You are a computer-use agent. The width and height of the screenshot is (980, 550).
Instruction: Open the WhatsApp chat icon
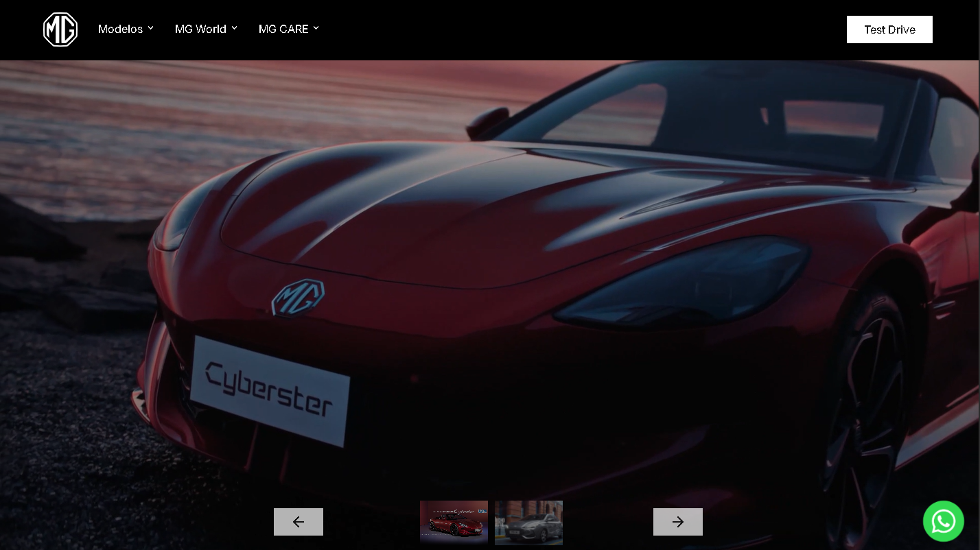pyautogui.click(x=944, y=521)
